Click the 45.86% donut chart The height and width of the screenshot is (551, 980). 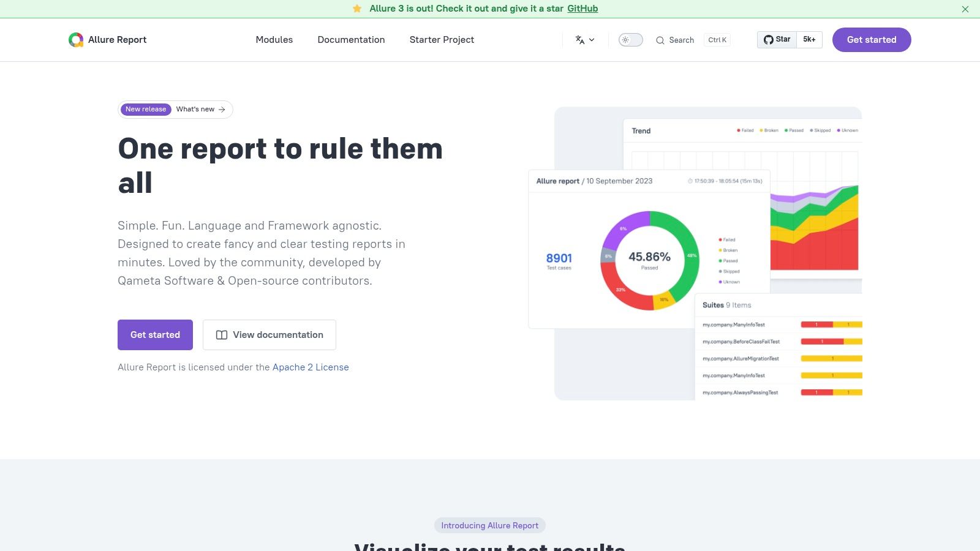[649, 260]
